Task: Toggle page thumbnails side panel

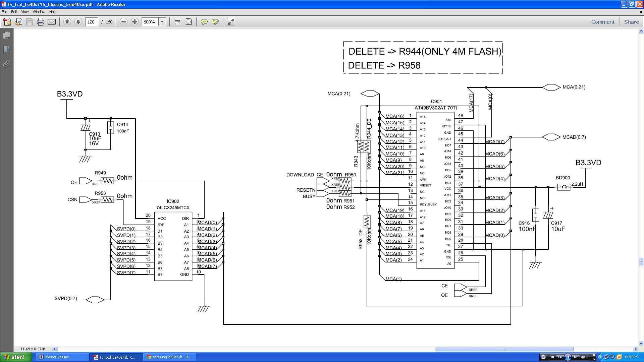Action: click(6, 35)
